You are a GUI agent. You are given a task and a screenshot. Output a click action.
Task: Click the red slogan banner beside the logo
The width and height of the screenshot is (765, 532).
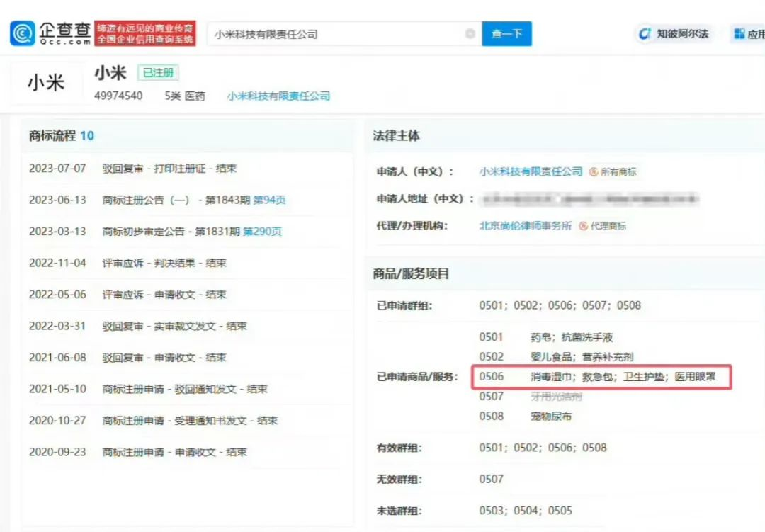145,34
